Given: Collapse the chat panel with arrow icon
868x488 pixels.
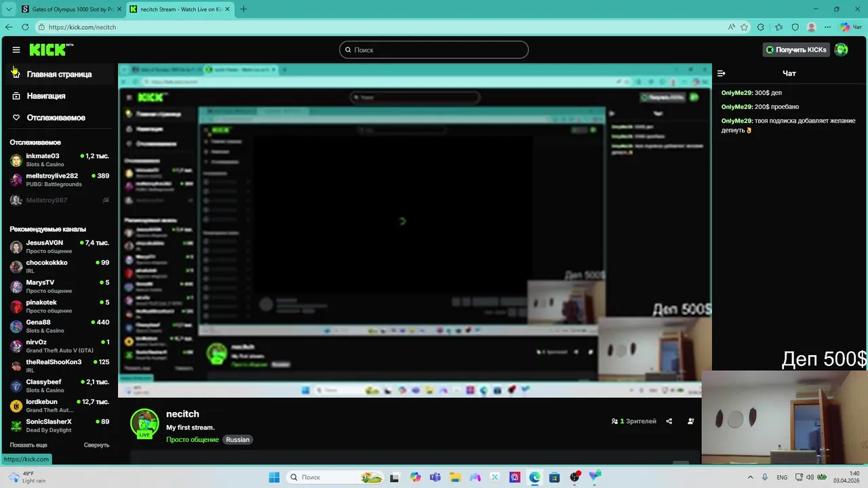Looking at the screenshot, I should [x=722, y=73].
